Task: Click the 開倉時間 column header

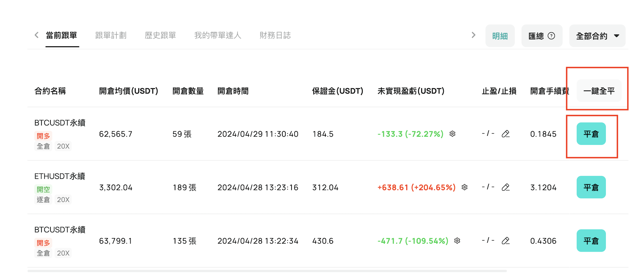Action: click(233, 91)
